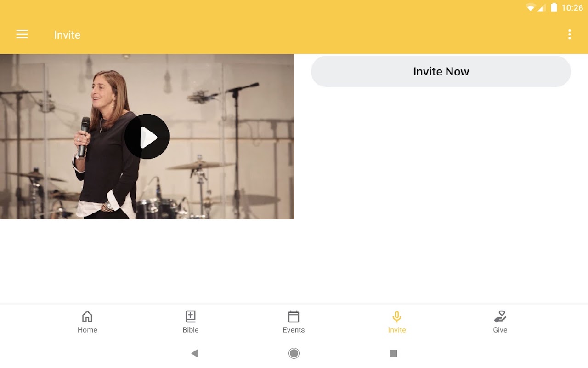588x368 pixels.
Task: Tap the Give hand-with-heart icon
Action: click(500, 316)
